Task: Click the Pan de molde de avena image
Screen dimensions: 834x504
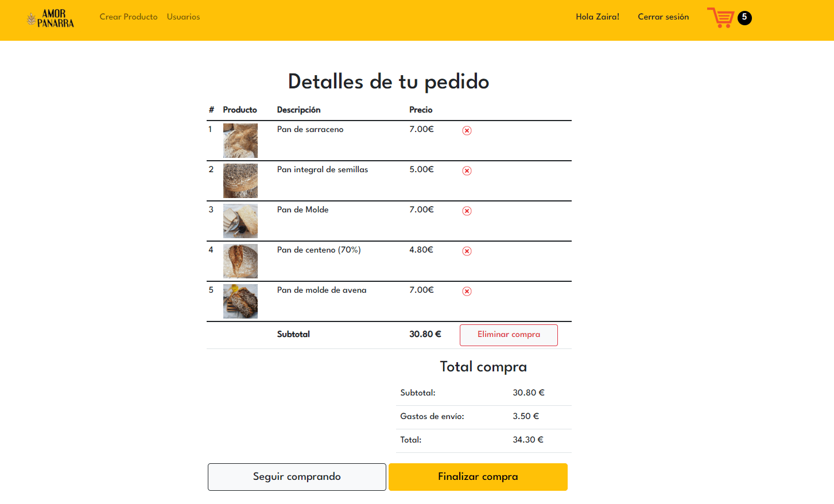Action: click(240, 301)
